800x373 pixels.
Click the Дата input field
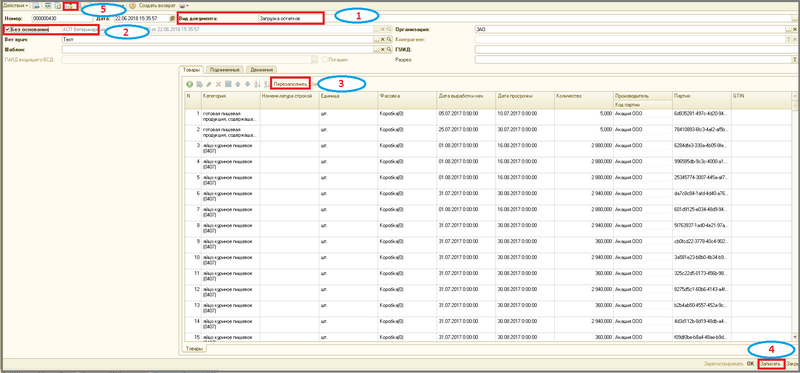[x=141, y=18]
